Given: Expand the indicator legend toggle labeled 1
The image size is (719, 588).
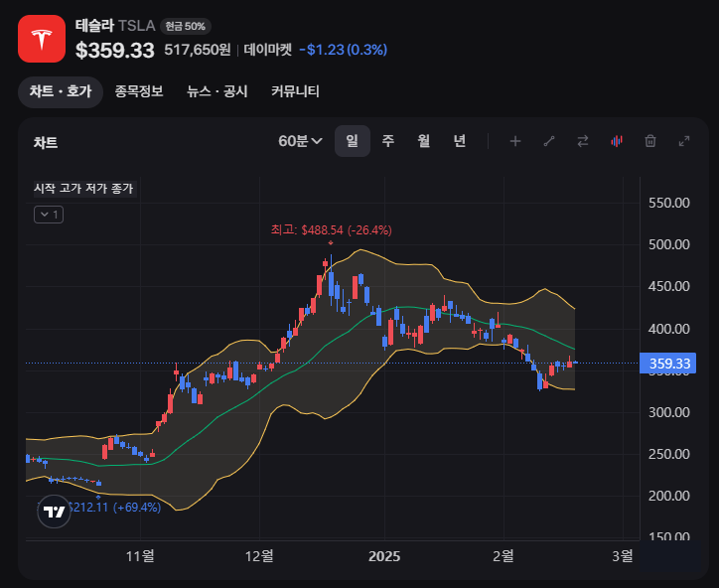Looking at the screenshot, I should pyautogui.click(x=49, y=215).
